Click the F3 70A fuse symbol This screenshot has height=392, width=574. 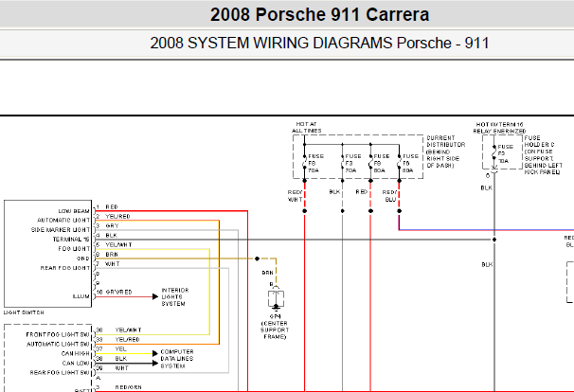point(343,163)
